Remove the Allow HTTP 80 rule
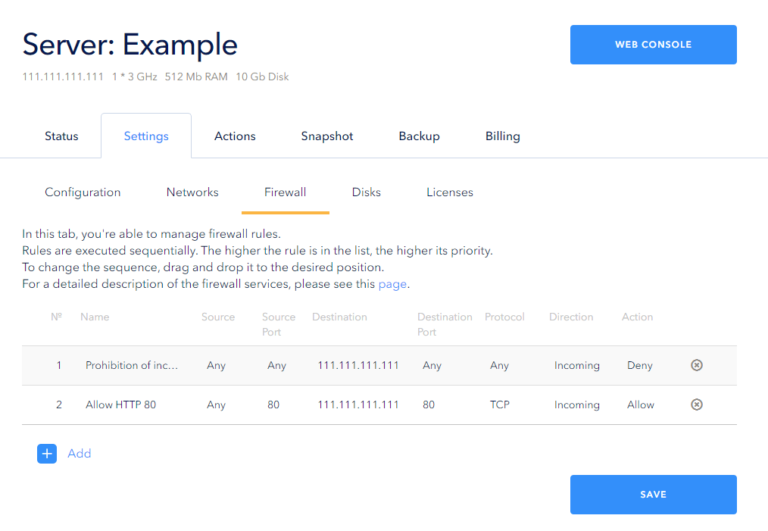 click(697, 405)
